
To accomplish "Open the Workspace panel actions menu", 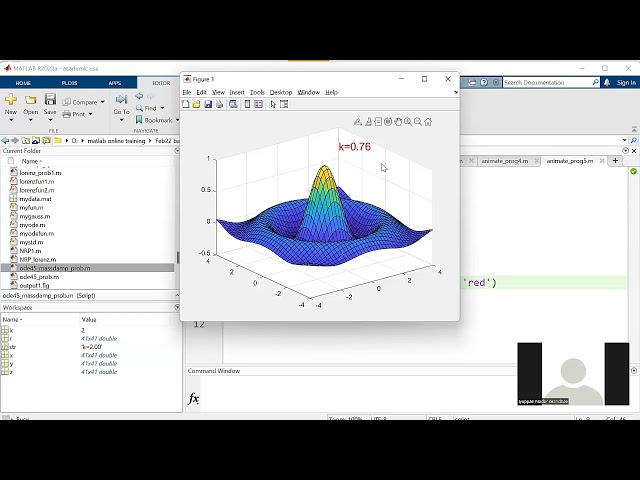I will pyautogui.click(x=177, y=307).
